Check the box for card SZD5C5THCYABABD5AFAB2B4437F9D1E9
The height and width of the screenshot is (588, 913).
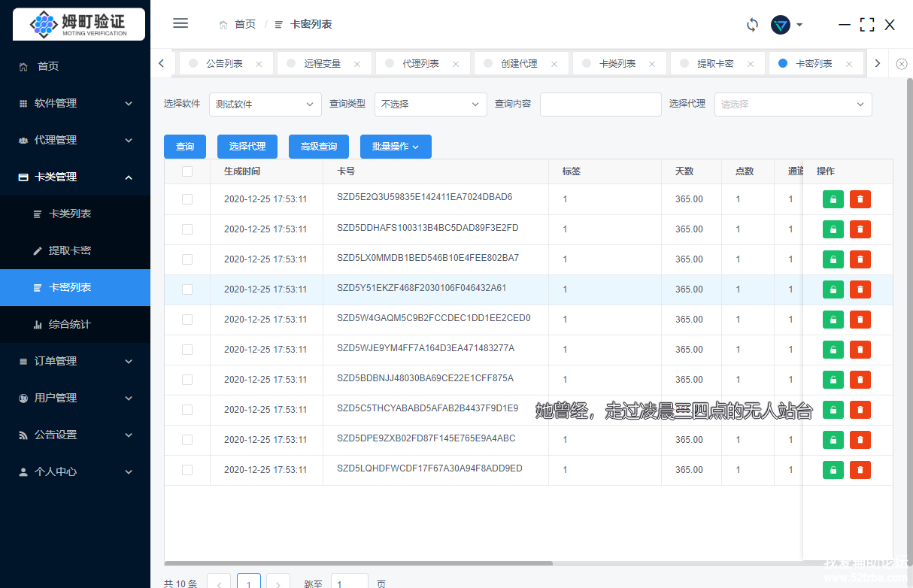pos(187,410)
